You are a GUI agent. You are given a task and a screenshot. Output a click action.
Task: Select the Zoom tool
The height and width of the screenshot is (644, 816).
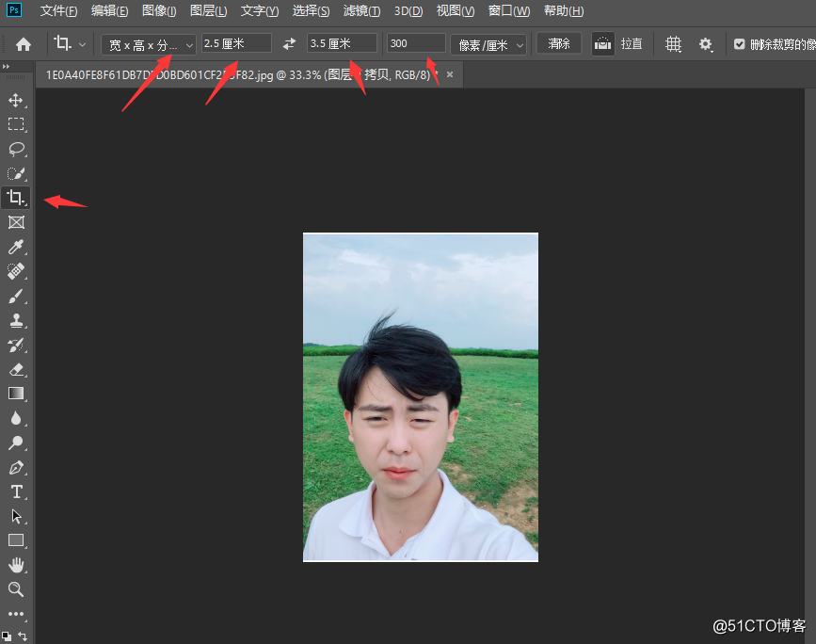pos(16,589)
